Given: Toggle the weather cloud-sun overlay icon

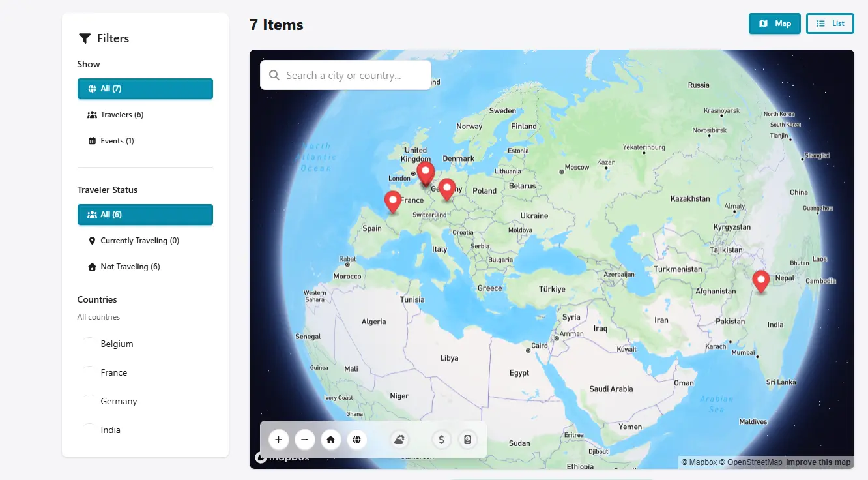Looking at the screenshot, I should tap(399, 440).
